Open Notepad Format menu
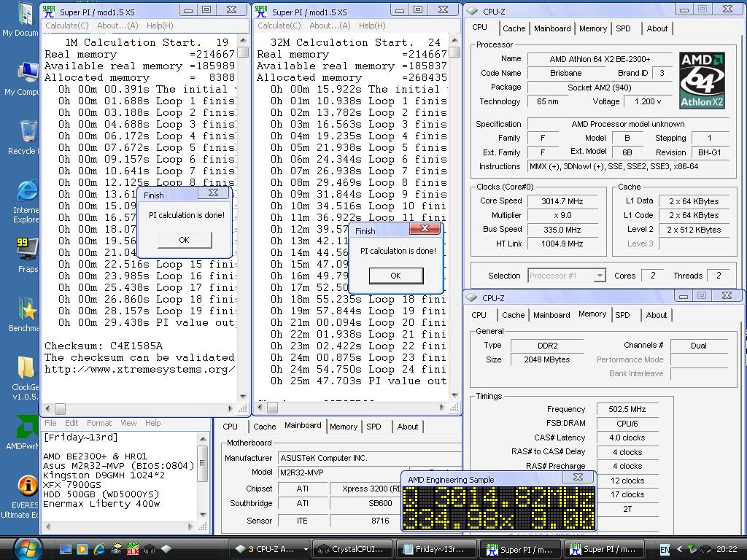 [x=99, y=423]
